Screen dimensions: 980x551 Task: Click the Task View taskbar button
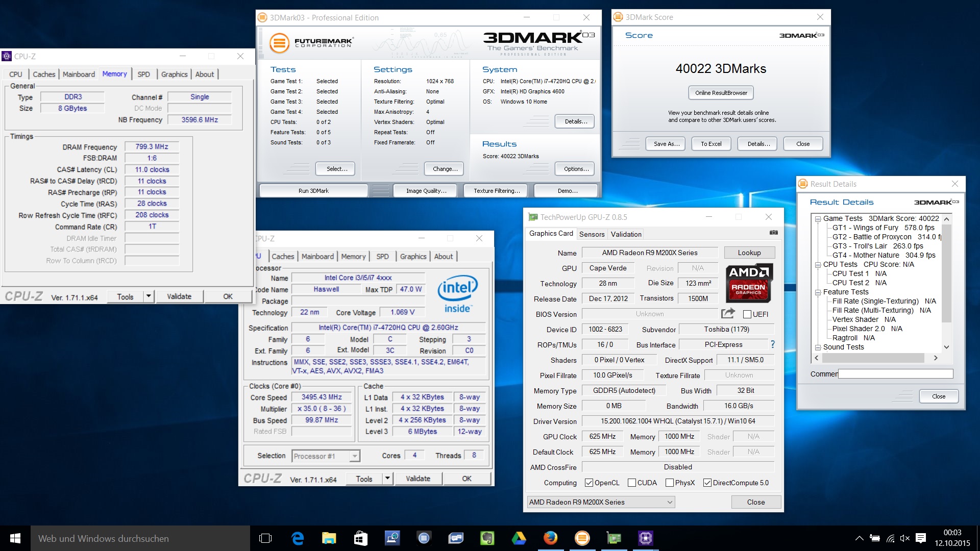265,538
